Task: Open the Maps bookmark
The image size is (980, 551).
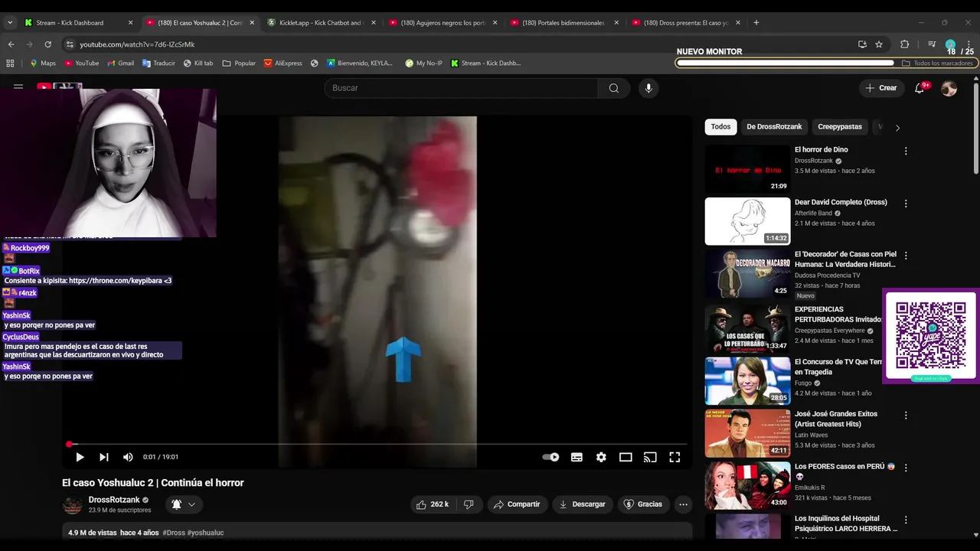Action: 42,64
